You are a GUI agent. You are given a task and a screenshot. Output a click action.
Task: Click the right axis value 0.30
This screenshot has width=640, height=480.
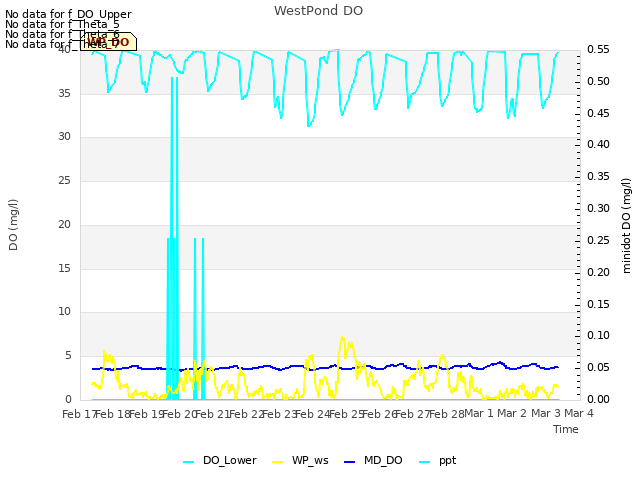point(598,209)
